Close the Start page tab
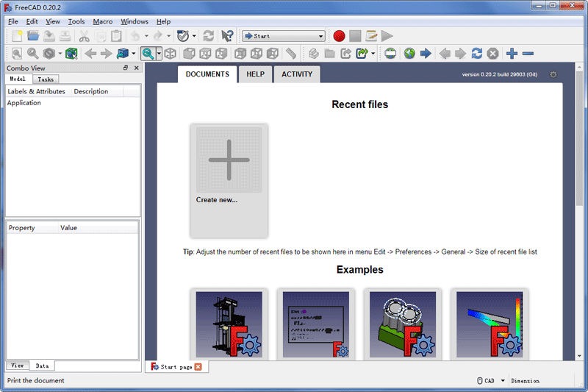588x392 pixels. coord(198,367)
